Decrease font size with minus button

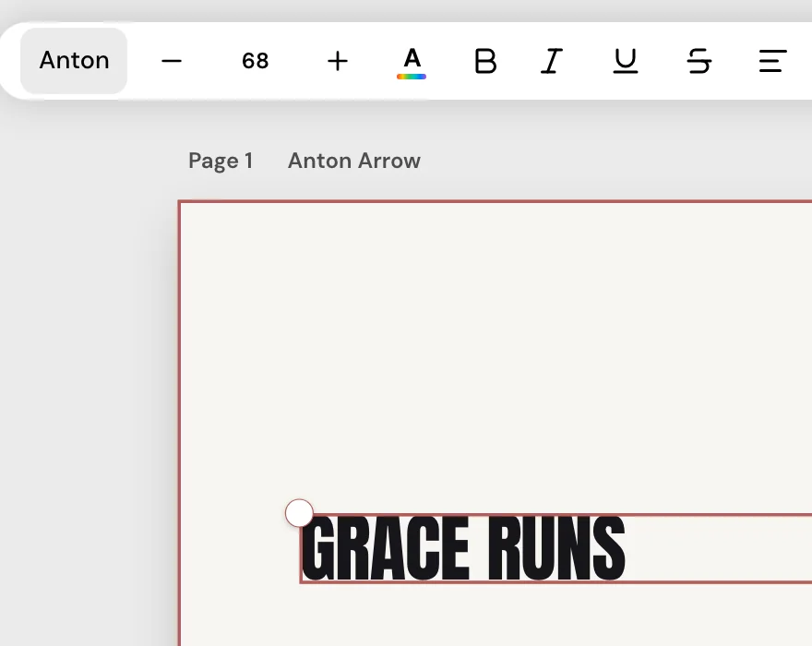[172, 61]
